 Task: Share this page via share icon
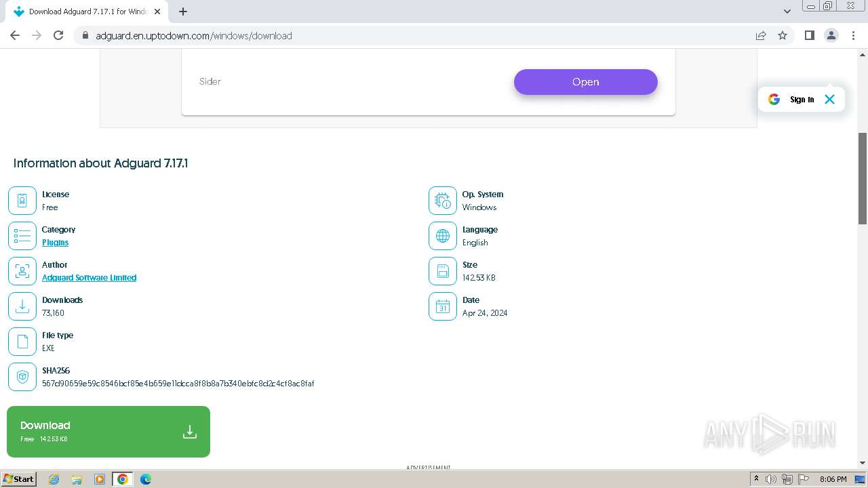(761, 35)
